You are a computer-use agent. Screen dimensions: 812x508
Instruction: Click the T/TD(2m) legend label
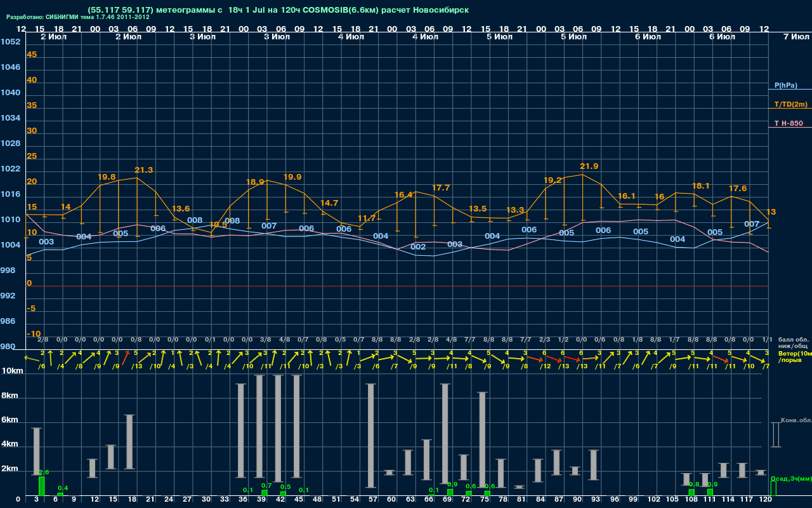pos(790,104)
